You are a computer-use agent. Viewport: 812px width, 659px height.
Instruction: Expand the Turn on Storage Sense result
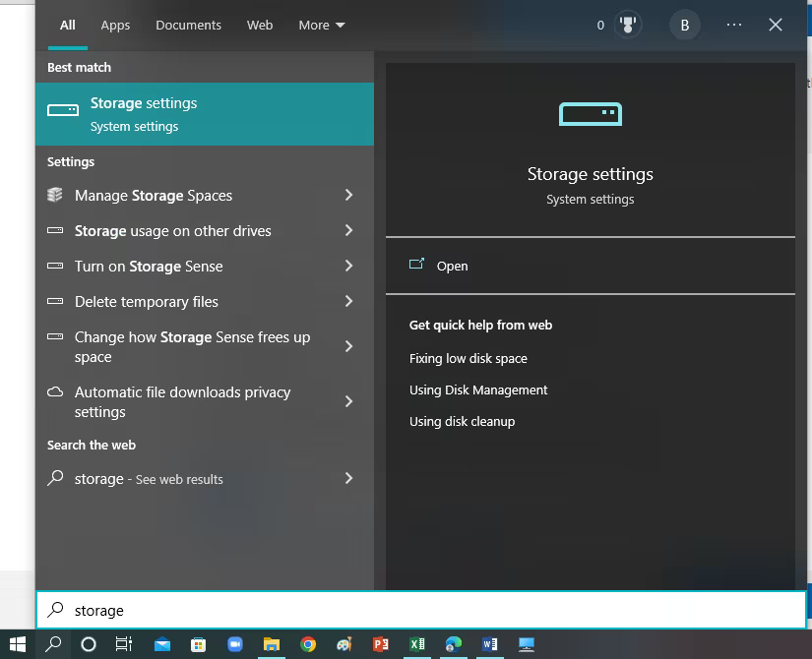[347, 266]
